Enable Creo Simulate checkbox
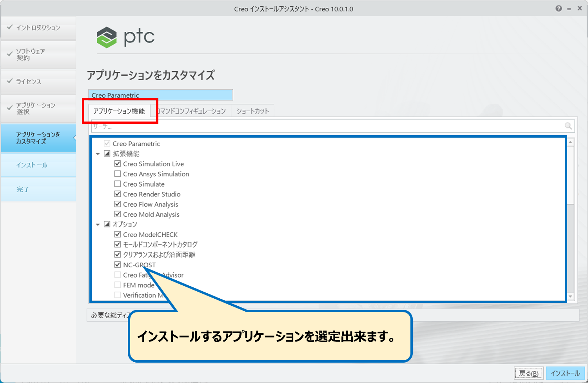This screenshot has width=588, height=383. pos(118,184)
